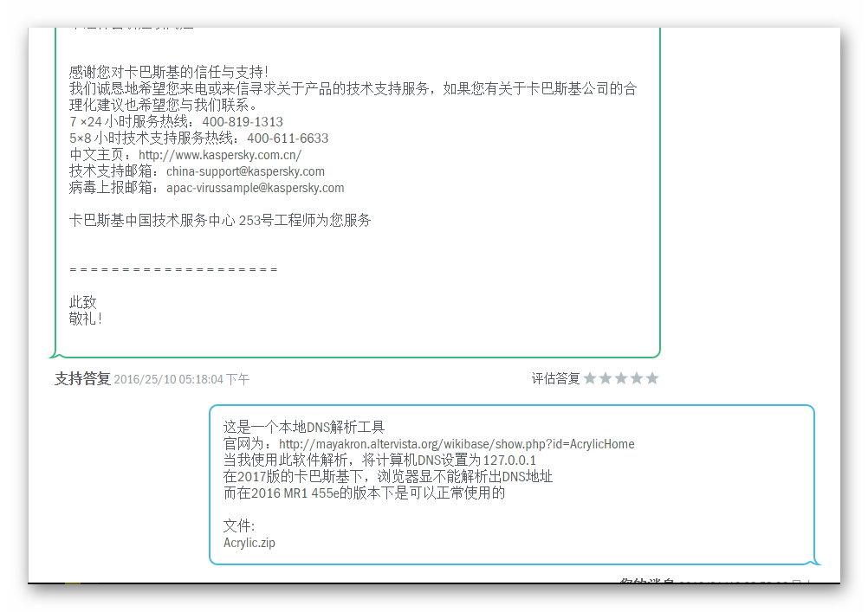Rate the support reply one star
Screen dimensions: 868x612
click(x=590, y=378)
